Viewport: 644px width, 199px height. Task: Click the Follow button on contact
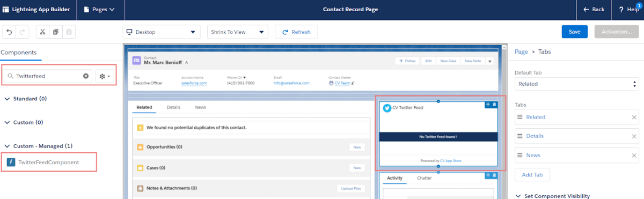click(407, 61)
